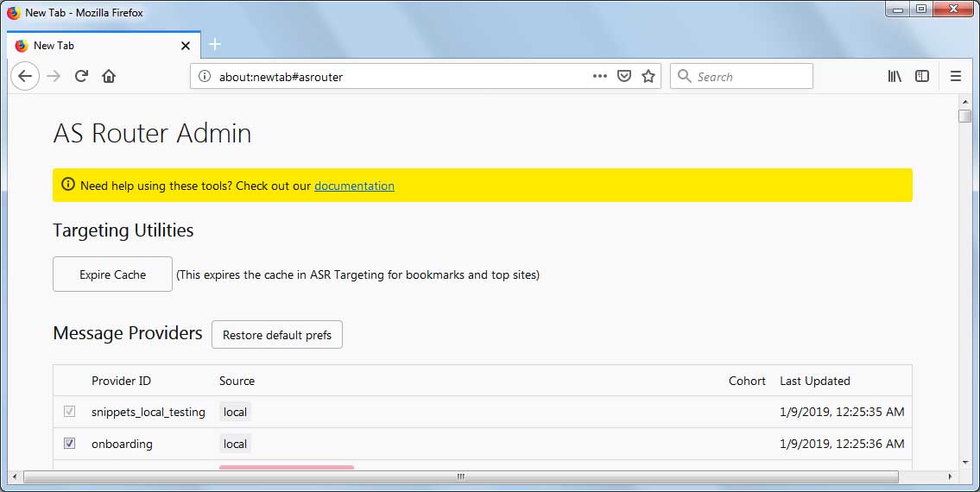
Task: Click the Expire Cache button
Action: pos(112,274)
